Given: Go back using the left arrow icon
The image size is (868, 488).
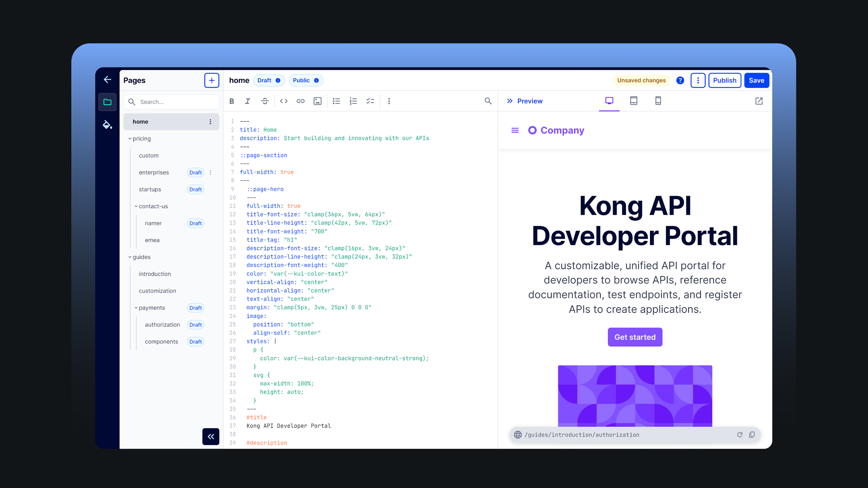Looking at the screenshot, I should pyautogui.click(x=107, y=80).
